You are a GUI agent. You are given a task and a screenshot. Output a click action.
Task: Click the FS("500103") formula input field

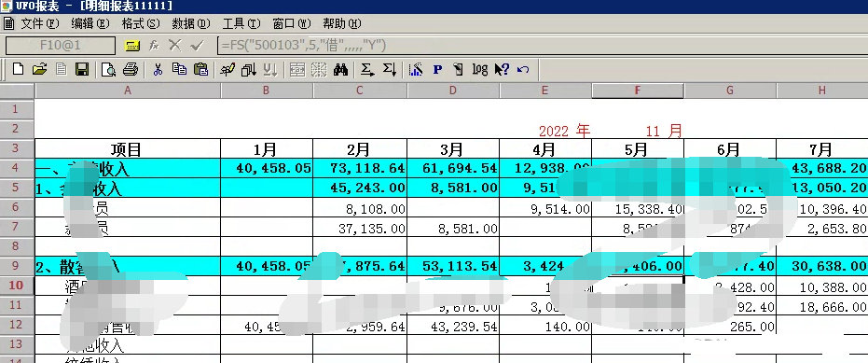click(543, 46)
